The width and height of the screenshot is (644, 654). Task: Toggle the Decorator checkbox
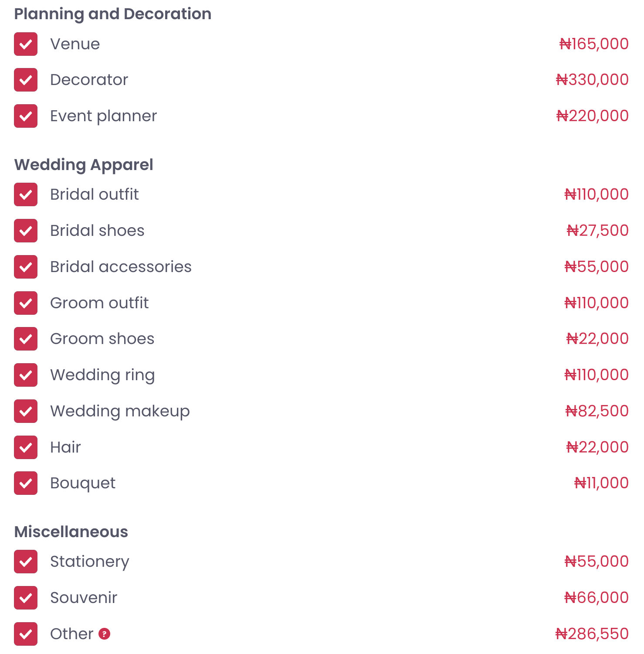tap(26, 80)
